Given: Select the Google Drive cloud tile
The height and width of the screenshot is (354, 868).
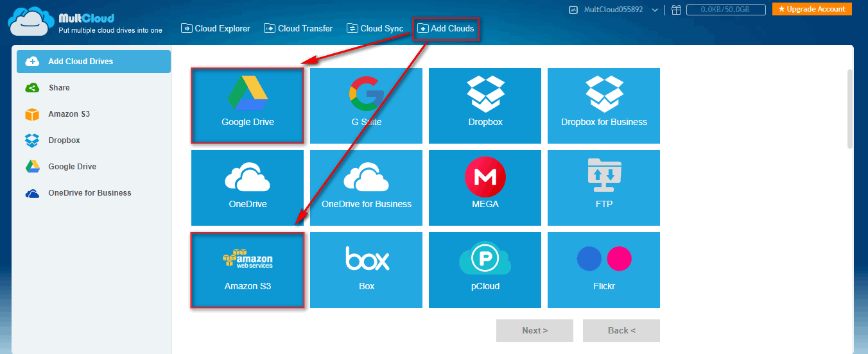Looking at the screenshot, I should point(247,106).
